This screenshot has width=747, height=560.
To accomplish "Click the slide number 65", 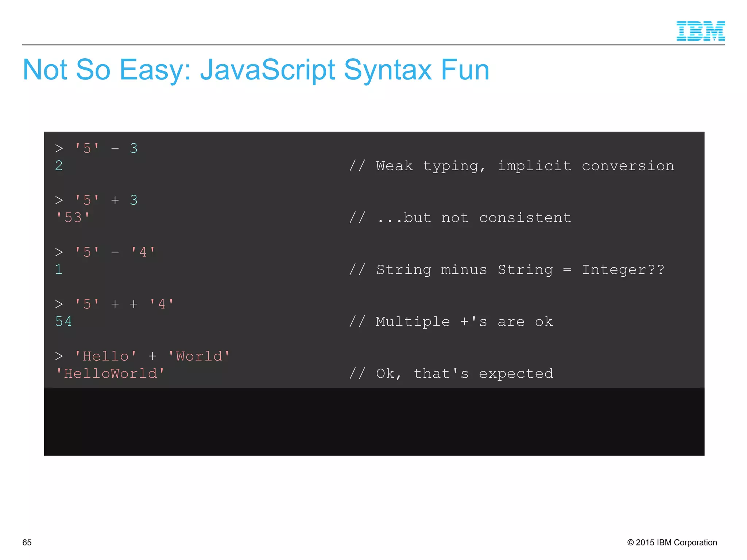I will click(27, 542).
